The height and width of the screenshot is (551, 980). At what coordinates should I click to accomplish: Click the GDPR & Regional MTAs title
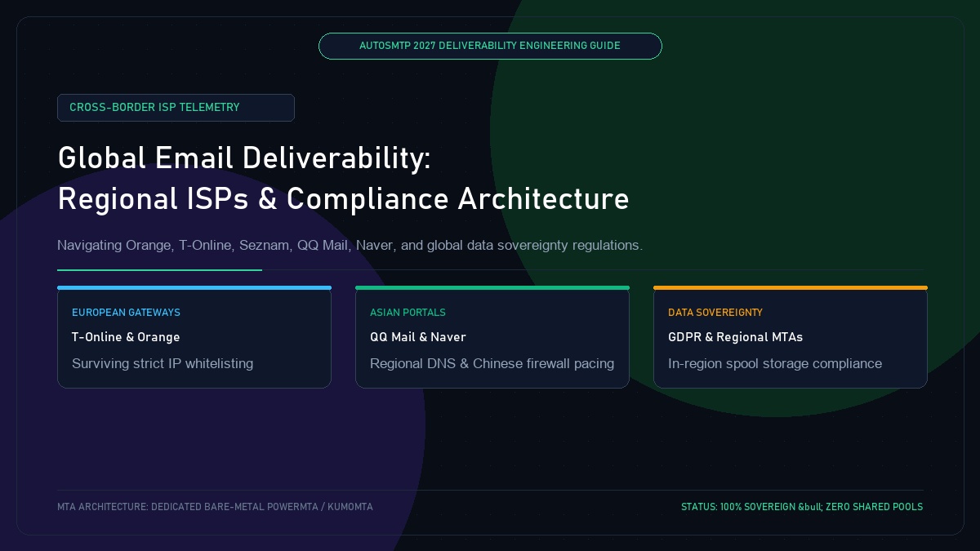coord(735,337)
